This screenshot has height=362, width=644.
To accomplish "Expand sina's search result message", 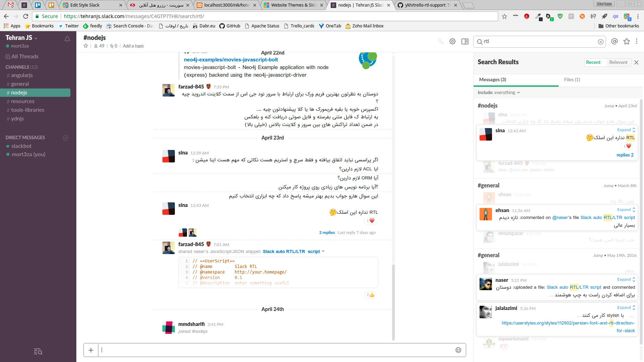I will 626,130.
